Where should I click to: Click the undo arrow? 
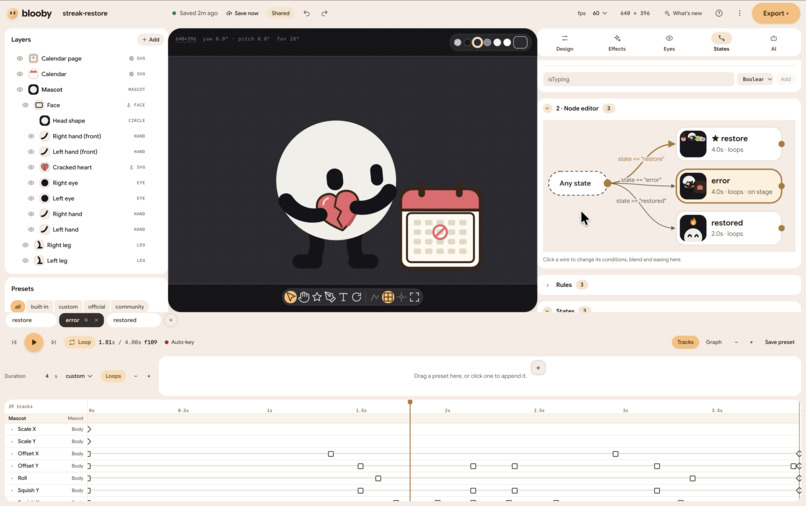tap(307, 13)
